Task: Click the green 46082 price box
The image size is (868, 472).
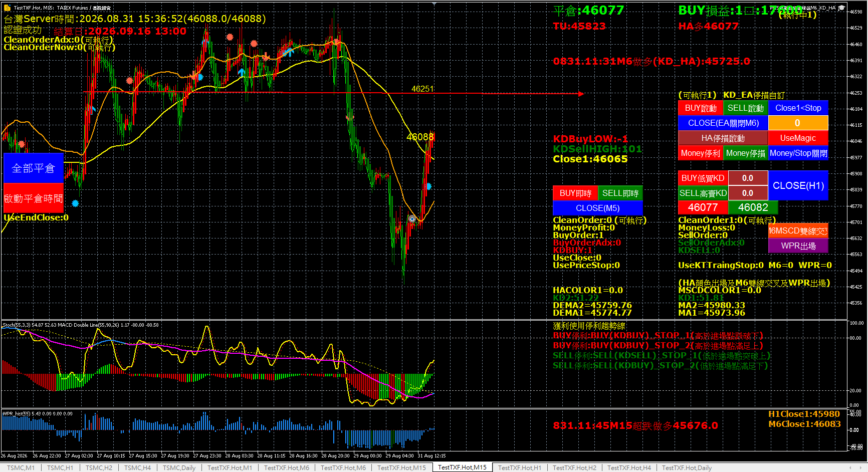Action: (x=753, y=207)
